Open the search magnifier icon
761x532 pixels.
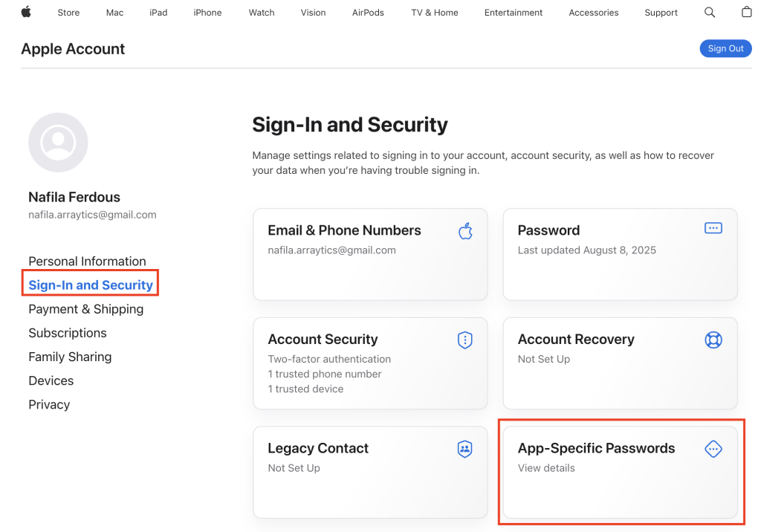(710, 13)
